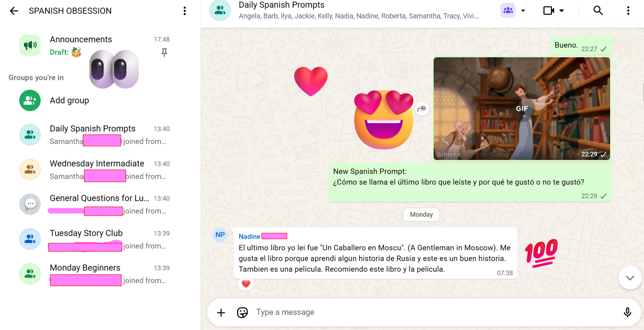Screen dimensions: 644x330
Task: Click the Monday date chip
Action: click(x=421, y=214)
